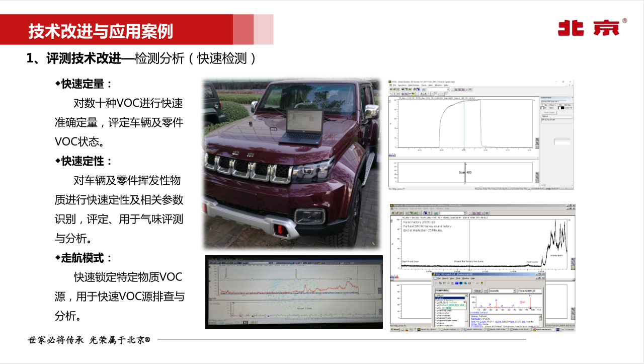Click the Pause Screen button in Control Panel
This screenshot has width=644, height=364.
tap(549, 112)
